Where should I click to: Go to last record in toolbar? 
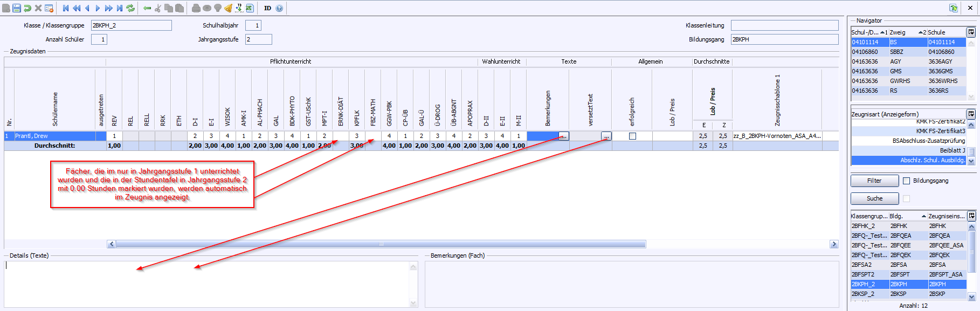click(x=120, y=8)
